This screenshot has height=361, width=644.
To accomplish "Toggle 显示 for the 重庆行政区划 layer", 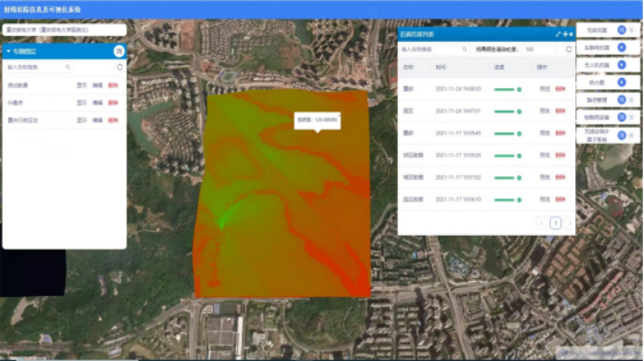I will coord(82,121).
